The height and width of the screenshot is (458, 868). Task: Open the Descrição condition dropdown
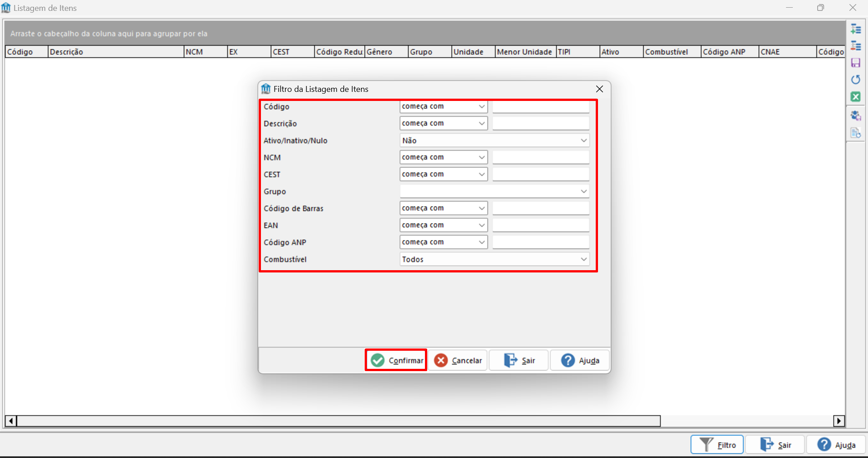point(444,123)
